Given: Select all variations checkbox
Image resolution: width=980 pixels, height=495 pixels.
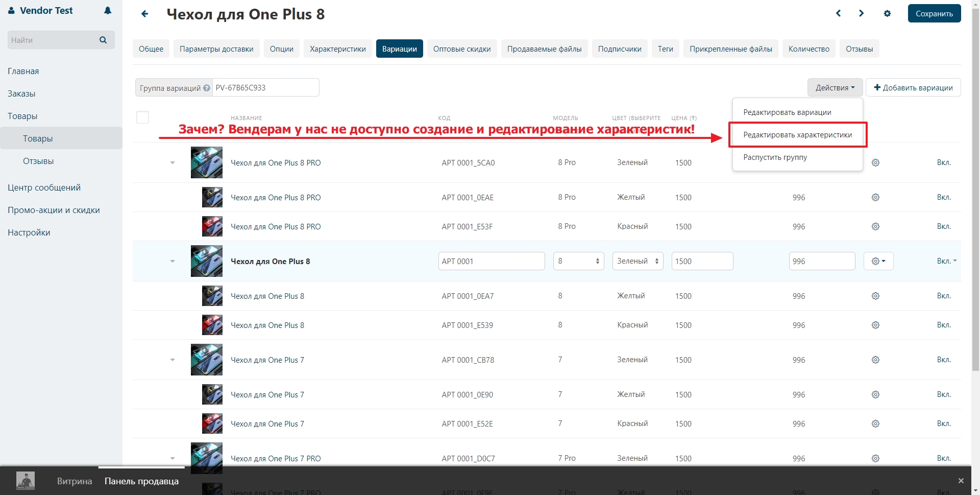Looking at the screenshot, I should 143,117.
